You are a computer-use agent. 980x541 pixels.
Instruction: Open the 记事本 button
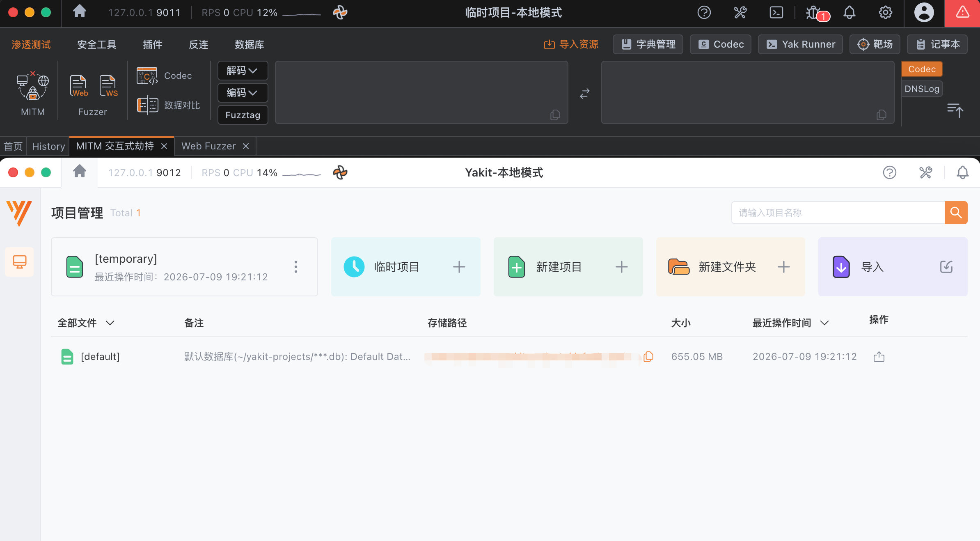coord(937,44)
